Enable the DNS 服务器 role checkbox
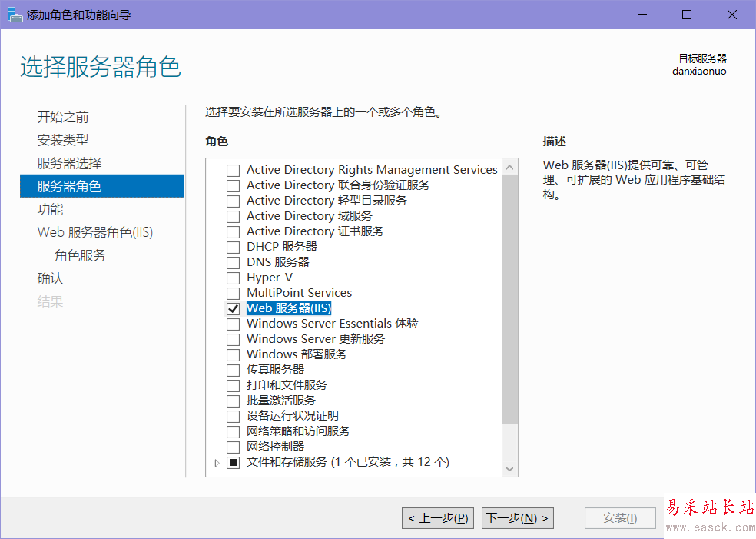The image size is (756, 539). (233, 263)
